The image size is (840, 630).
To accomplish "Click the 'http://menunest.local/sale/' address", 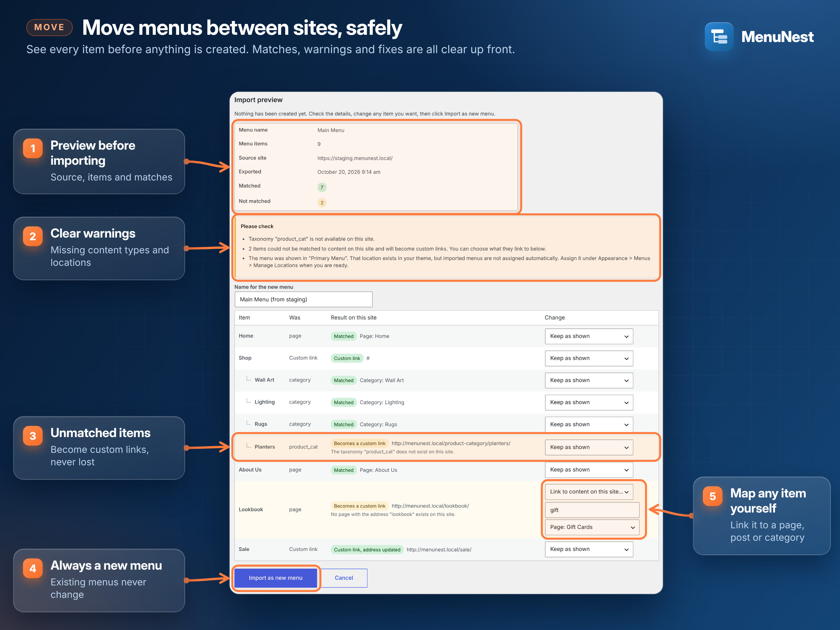I will (439, 550).
